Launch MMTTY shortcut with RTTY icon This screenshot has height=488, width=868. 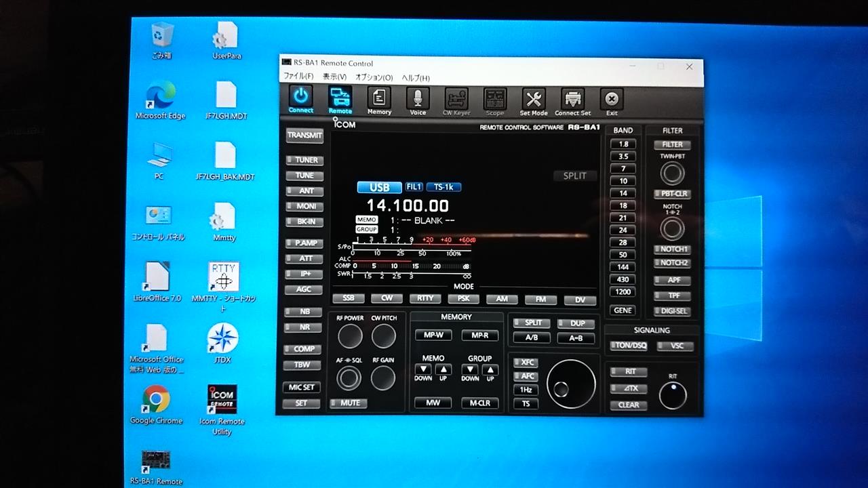pyautogui.click(x=224, y=287)
